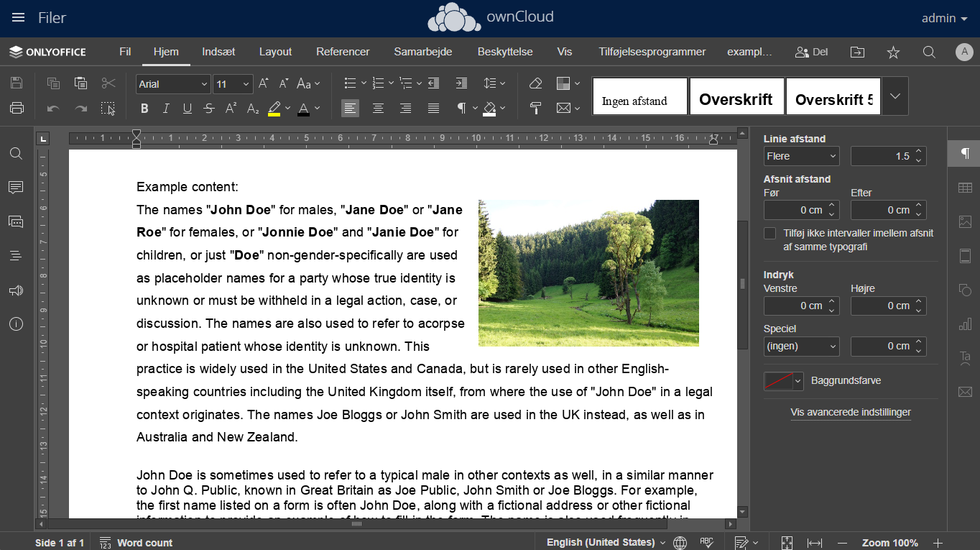The image size is (980, 550).
Task: Enable 'Tilføj ikke intervaller' checkbox
Action: pyautogui.click(x=769, y=234)
